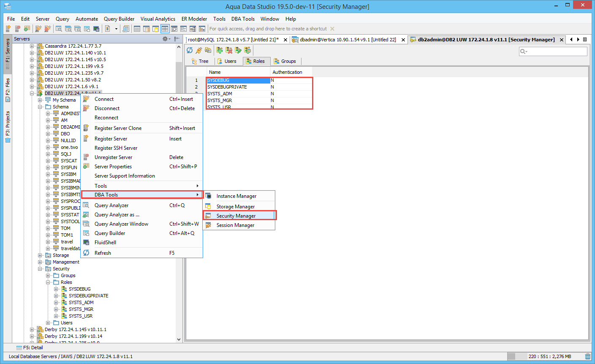
Task: Clear the quick access shortcut bar X
Action: 332,29
